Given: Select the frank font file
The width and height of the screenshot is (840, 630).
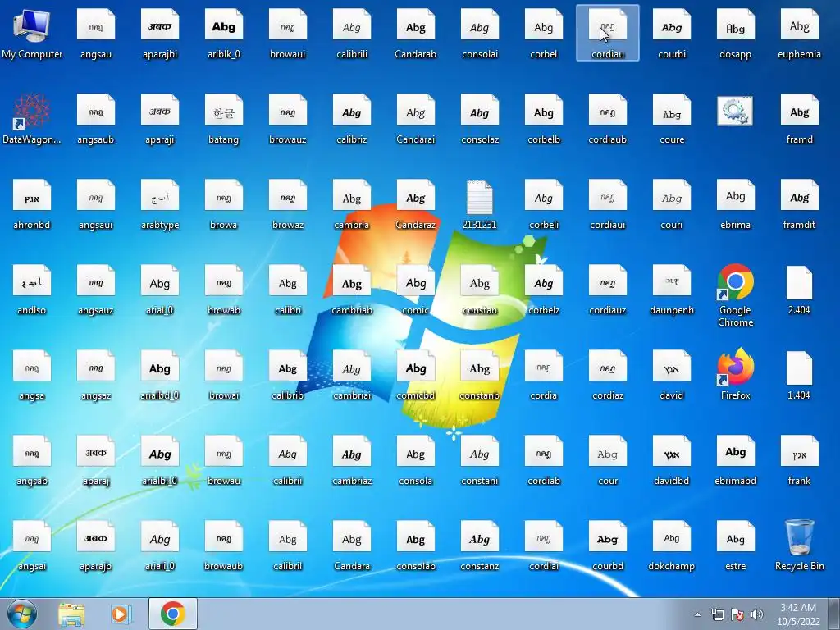Looking at the screenshot, I should [x=799, y=459].
